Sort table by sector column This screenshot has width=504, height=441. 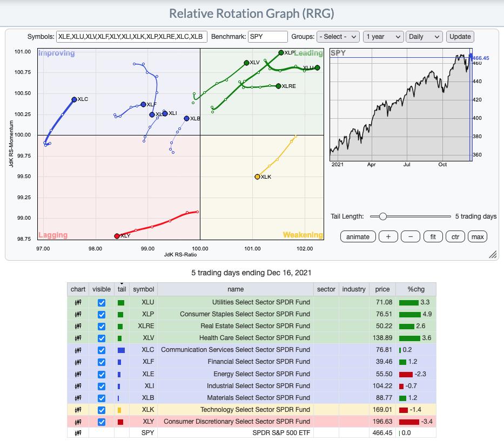tap(326, 289)
